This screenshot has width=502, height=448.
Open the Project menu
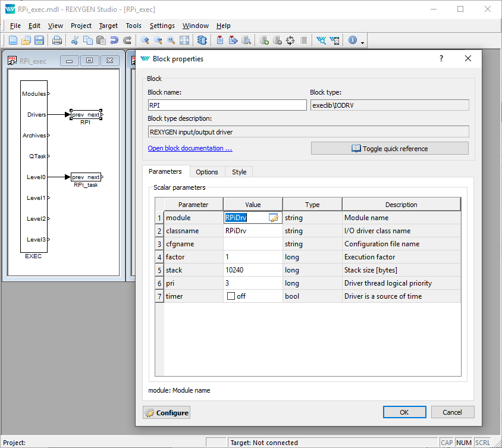click(x=81, y=26)
